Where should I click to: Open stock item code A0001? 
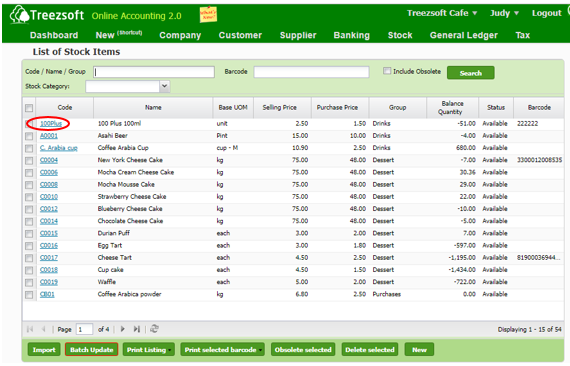(49, 136)
